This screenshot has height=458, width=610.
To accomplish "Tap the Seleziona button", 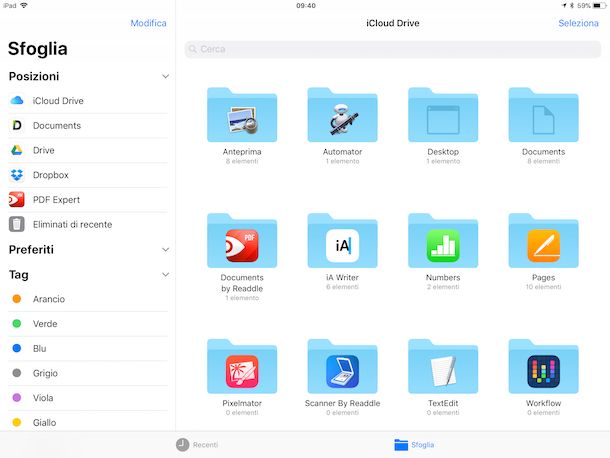I will tap(578, 23).
